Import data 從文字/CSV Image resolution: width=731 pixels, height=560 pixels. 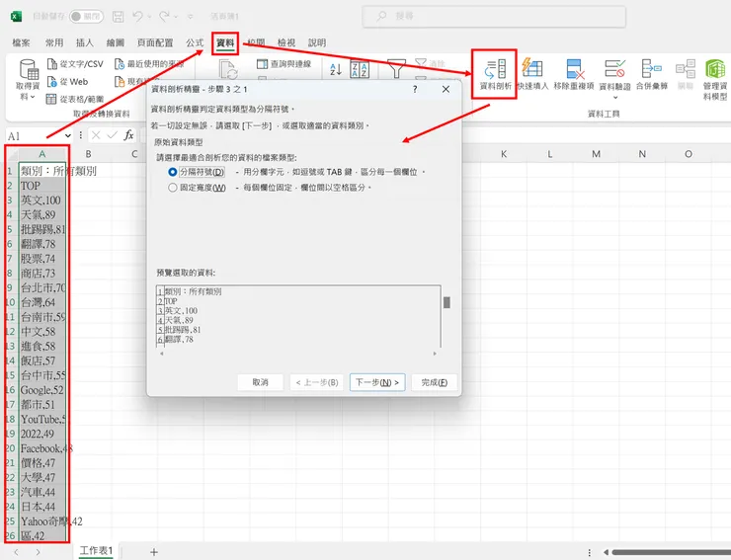point(75,64)
